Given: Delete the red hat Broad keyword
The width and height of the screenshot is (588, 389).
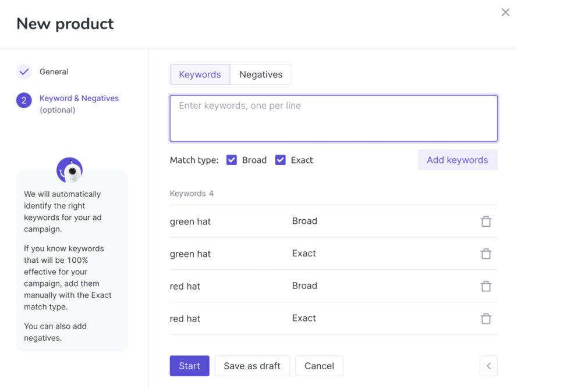Looking at the screenshot, I should 486,286.
